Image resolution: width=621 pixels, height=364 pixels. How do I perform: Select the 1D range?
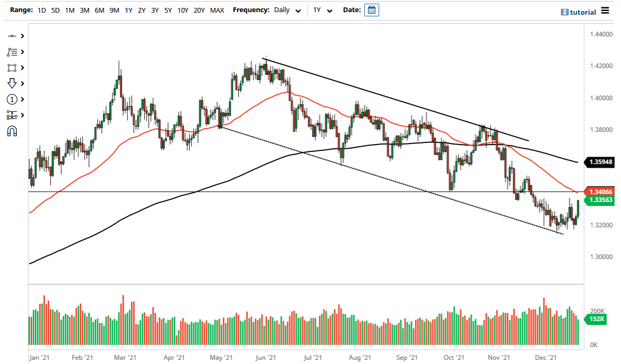pyautogui.click(x=41, y=10)
